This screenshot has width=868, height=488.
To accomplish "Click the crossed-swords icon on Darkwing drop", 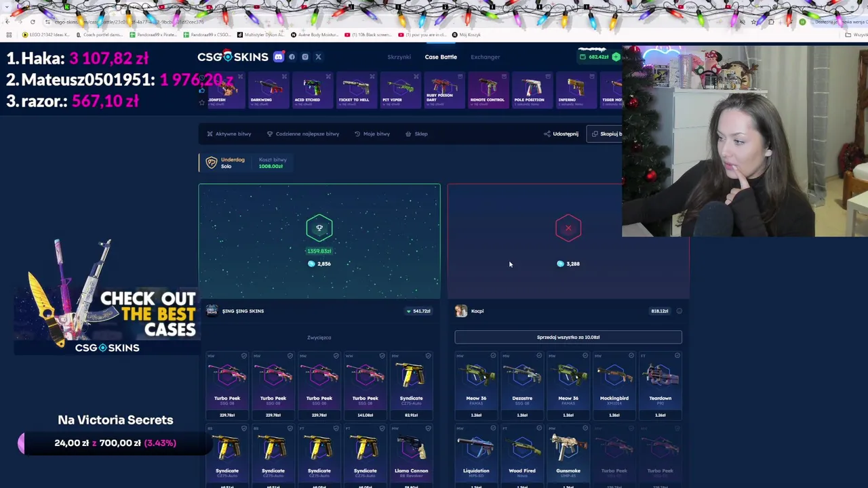I will 284,77.
